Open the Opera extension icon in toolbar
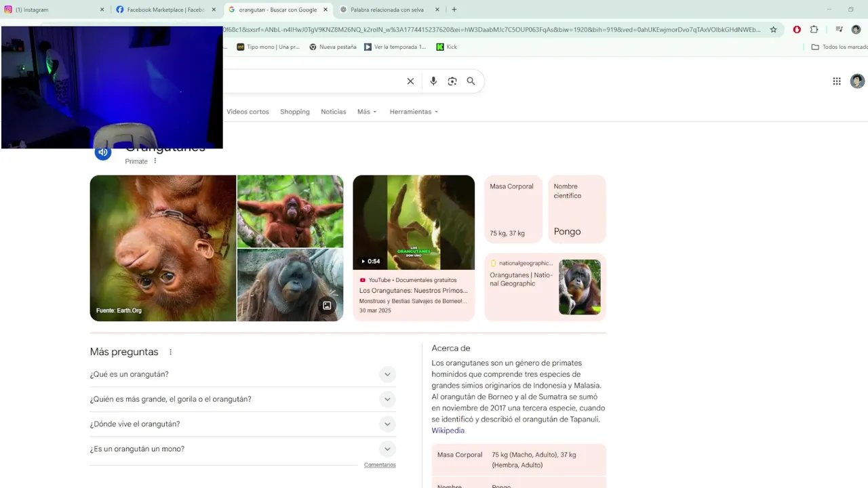 pos(797,30)
